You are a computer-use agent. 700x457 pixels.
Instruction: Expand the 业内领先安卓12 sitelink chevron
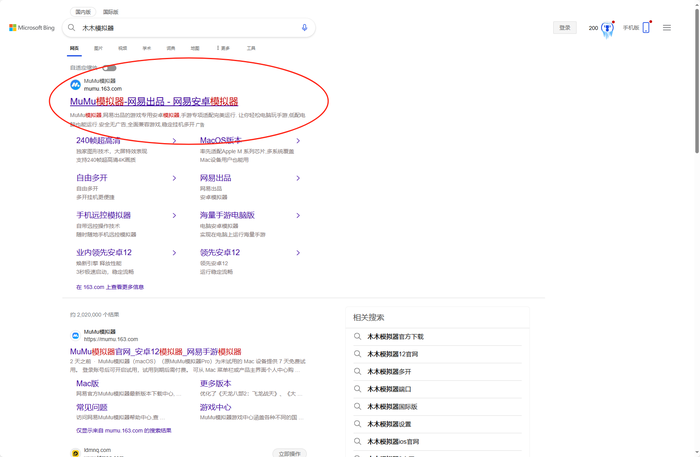click(174, 253)
